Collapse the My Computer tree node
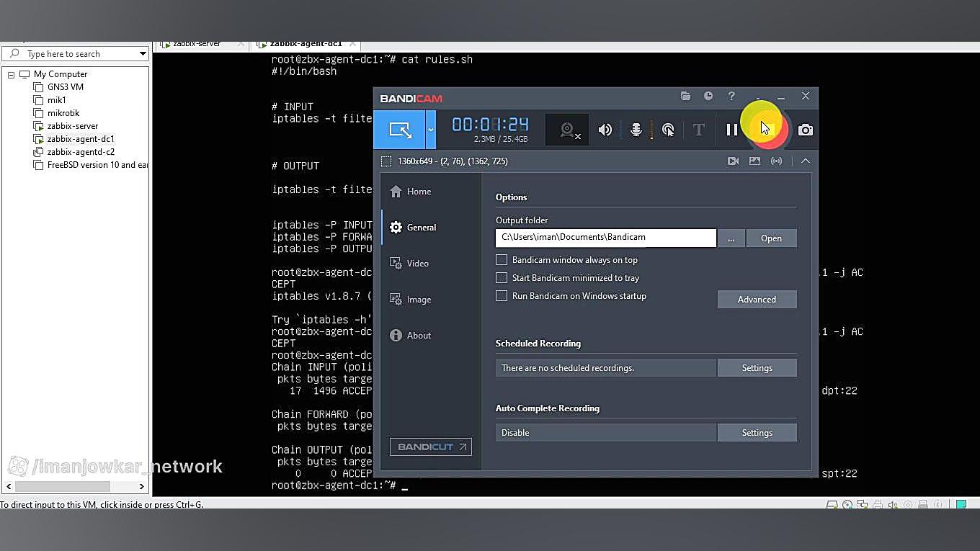The image size is (980, 551). tap(11, 75)
